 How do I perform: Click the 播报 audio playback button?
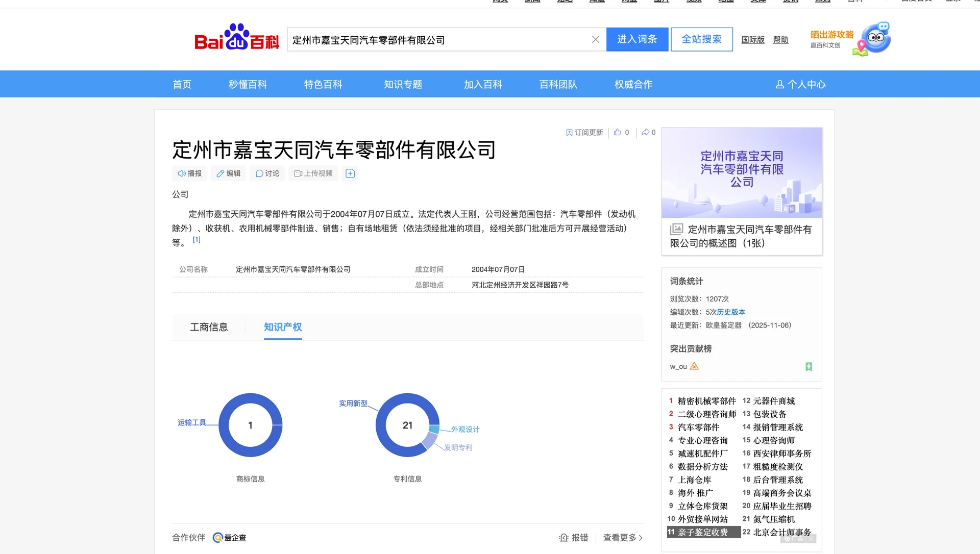[x=189, y=173]
